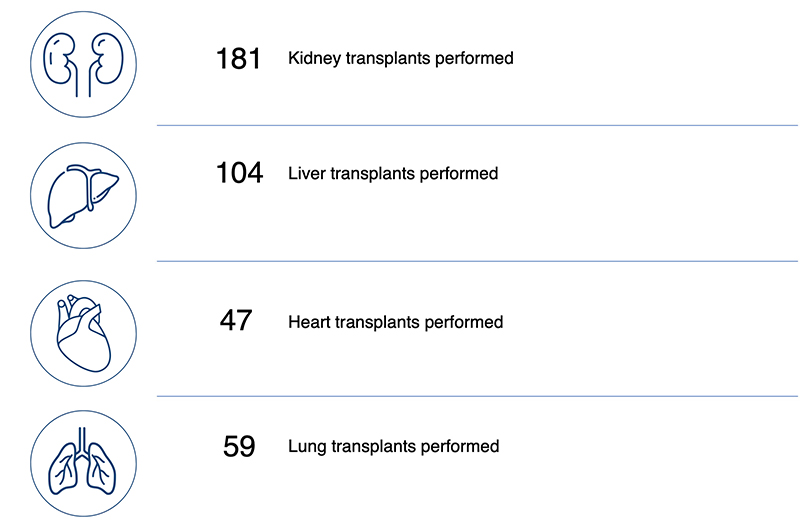
Task: Select "Heart transplants performed" label
Action: point(395,322)
